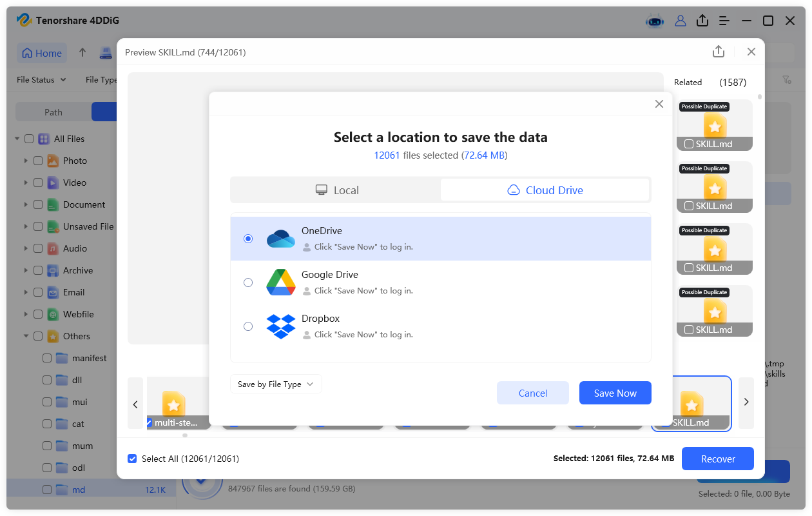Close the Preview SKILL.md window
Viewport: 812px width, 516px height.
[x=751, y=52]
